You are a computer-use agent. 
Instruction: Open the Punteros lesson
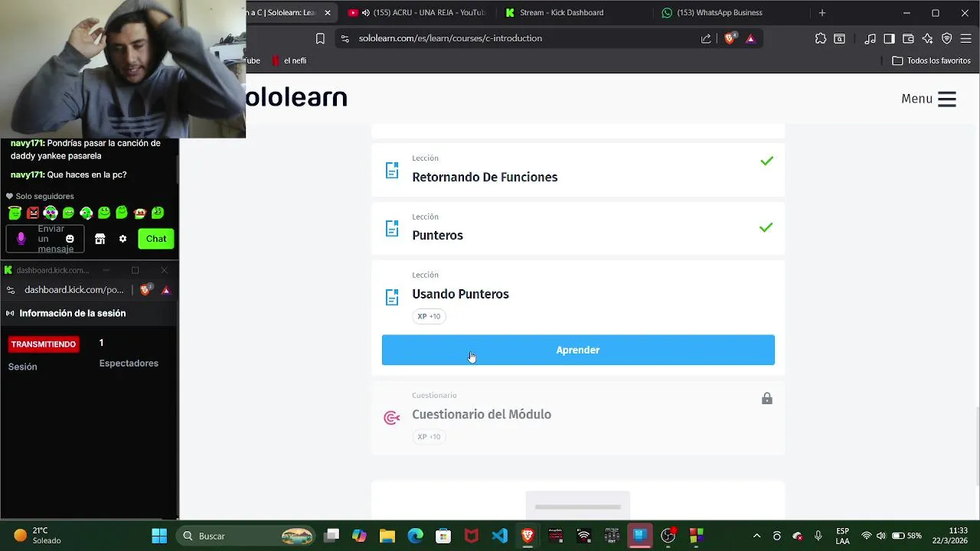578,228
